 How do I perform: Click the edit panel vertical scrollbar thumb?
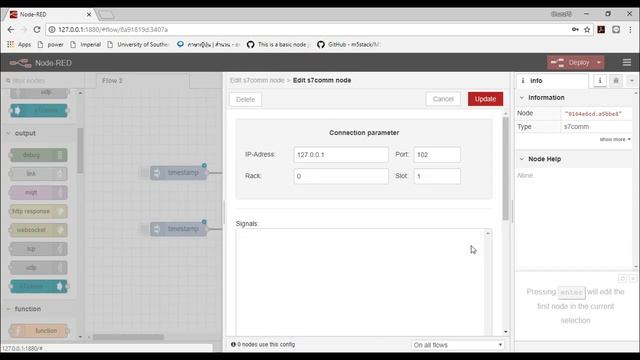(506, 169)
